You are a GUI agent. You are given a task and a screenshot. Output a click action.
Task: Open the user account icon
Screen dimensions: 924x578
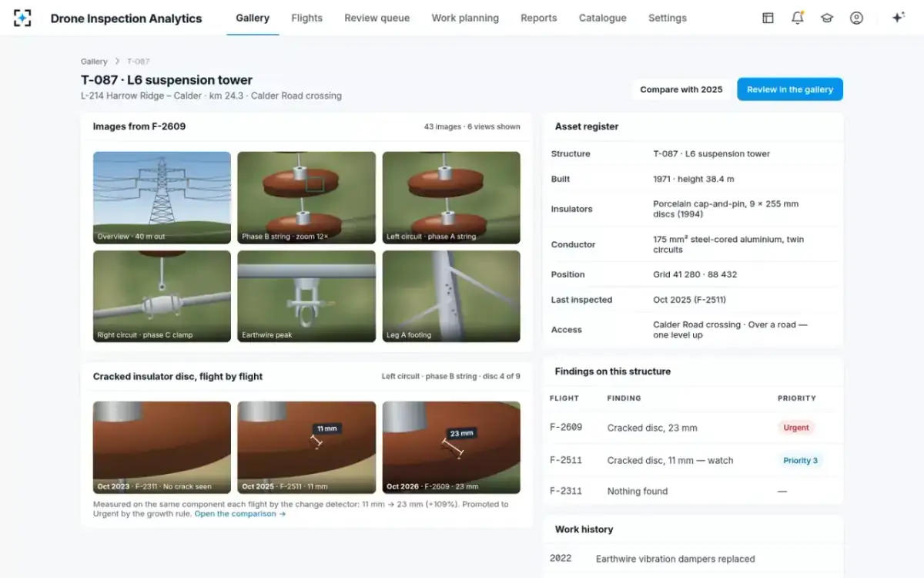[856, 18]
